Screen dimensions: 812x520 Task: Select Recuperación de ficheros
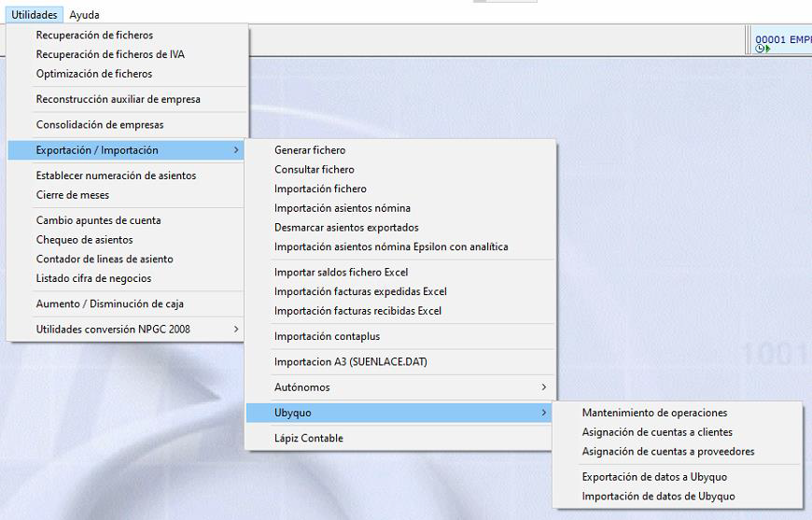pos(127,35)
